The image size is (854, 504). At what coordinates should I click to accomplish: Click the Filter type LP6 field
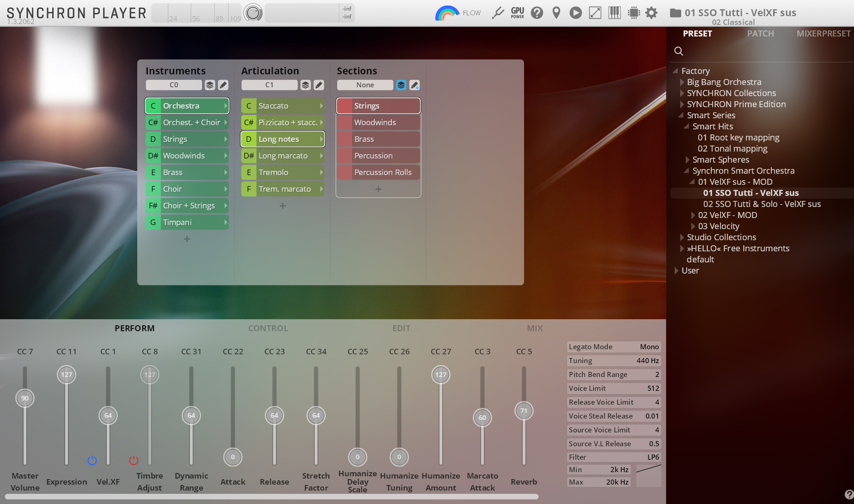tap(614, 457)
